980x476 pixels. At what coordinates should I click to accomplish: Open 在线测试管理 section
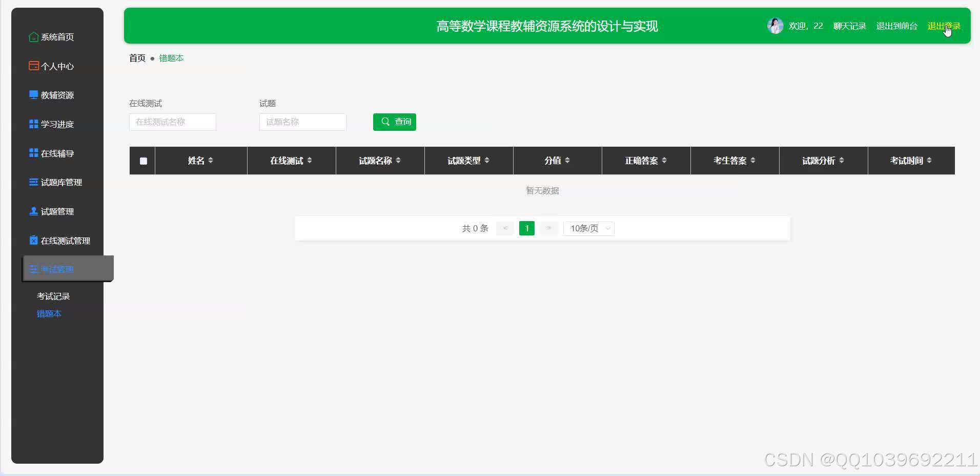click(63, 240)
